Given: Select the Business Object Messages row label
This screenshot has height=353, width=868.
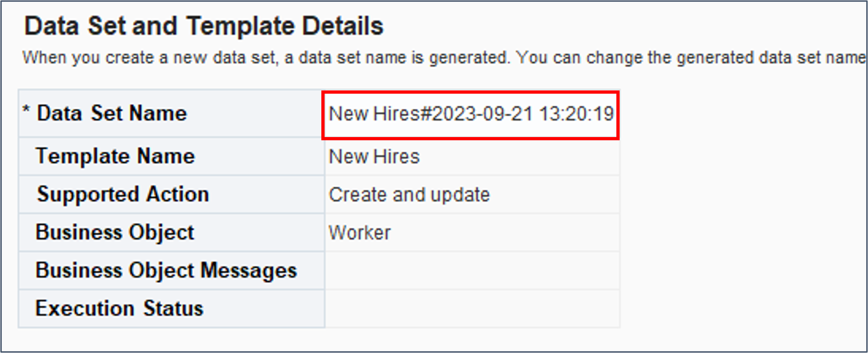Looking at the screenshot, I should (166, 270).
